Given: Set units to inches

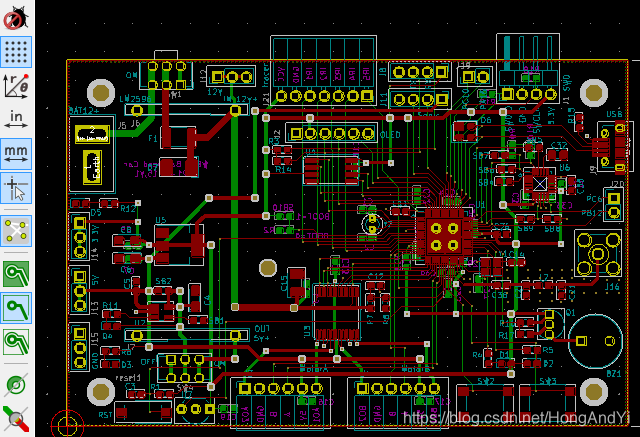Looking at the screenshot, I should click(16, 119).
